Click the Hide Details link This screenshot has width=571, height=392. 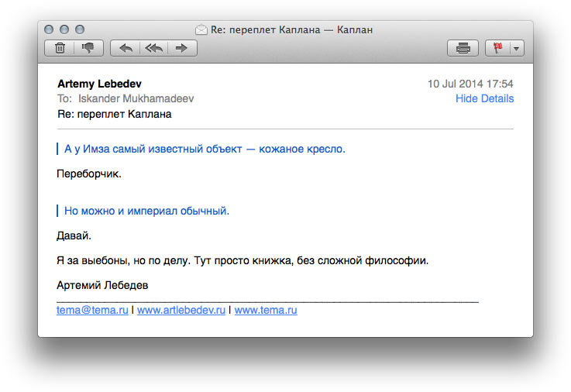(x=484, y=98)
